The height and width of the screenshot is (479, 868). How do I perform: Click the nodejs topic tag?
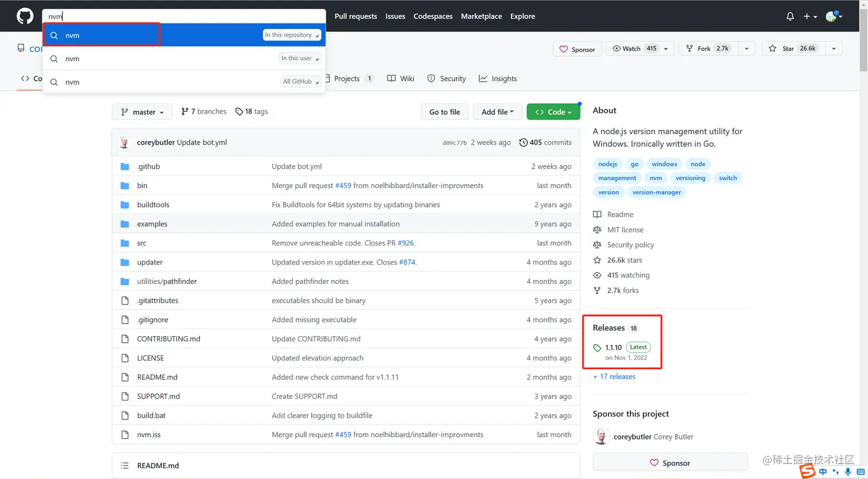[x=607, y=164]
